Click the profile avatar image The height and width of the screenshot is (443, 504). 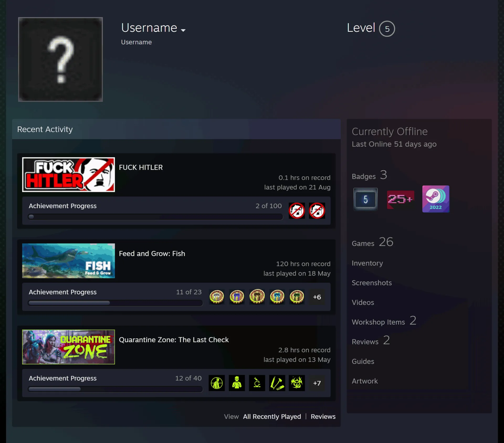(x=60, y=59)
